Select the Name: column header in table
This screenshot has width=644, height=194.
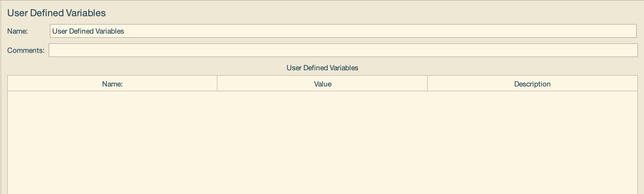pyautogui.click(x=112, y=84)
